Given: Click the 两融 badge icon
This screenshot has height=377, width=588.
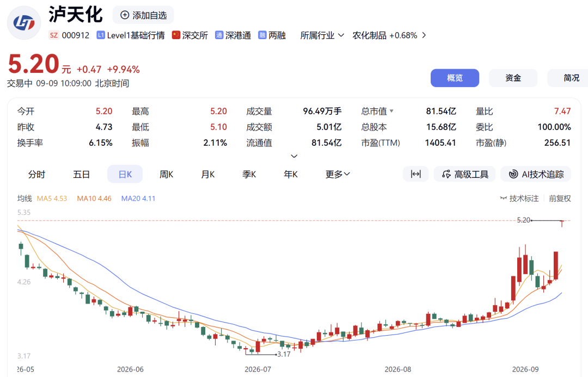Looking at the screenshot, I should click(262, 35).
